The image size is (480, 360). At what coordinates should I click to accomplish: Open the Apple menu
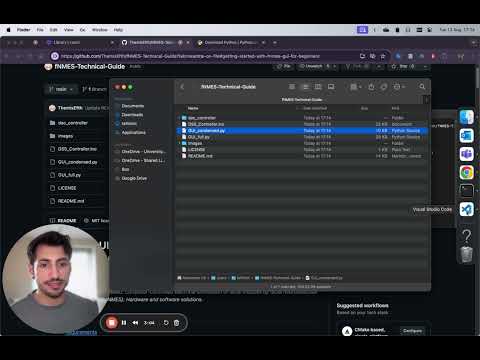click(8, 30)
